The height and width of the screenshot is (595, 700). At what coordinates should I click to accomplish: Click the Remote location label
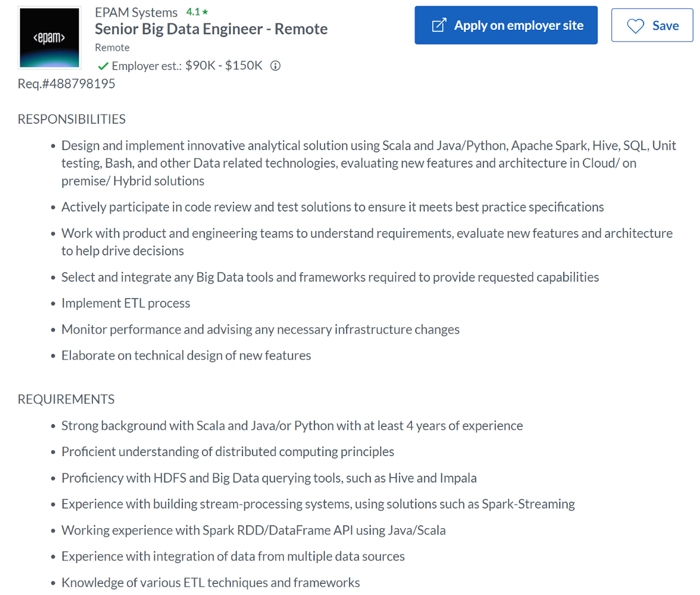coord(112,48)
